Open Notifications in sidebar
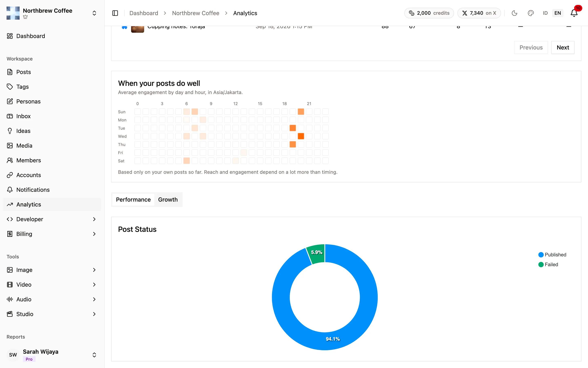Viewport: 588px width, 368px height. 52,190
